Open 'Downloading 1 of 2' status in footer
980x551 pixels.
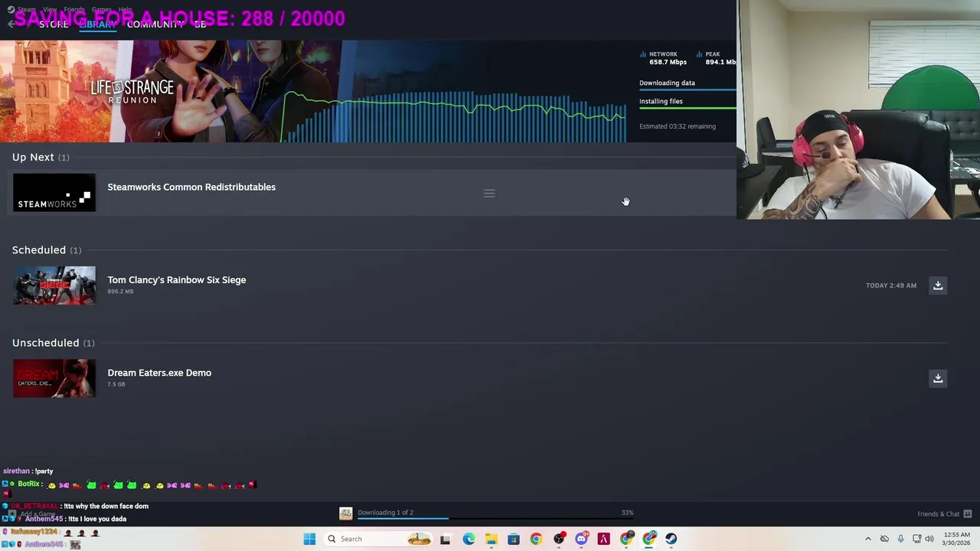(385, 513)
